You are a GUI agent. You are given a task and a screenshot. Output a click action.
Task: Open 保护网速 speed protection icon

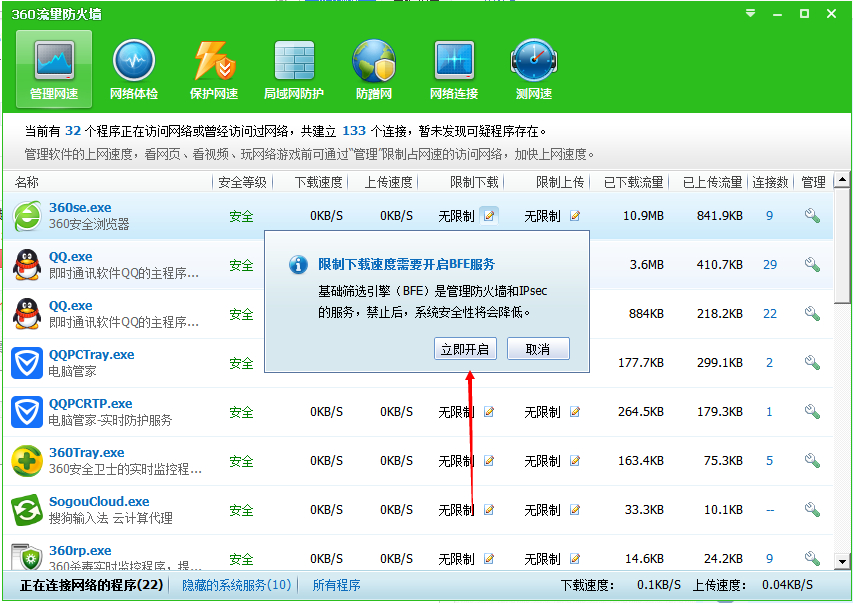pos(214,69)
